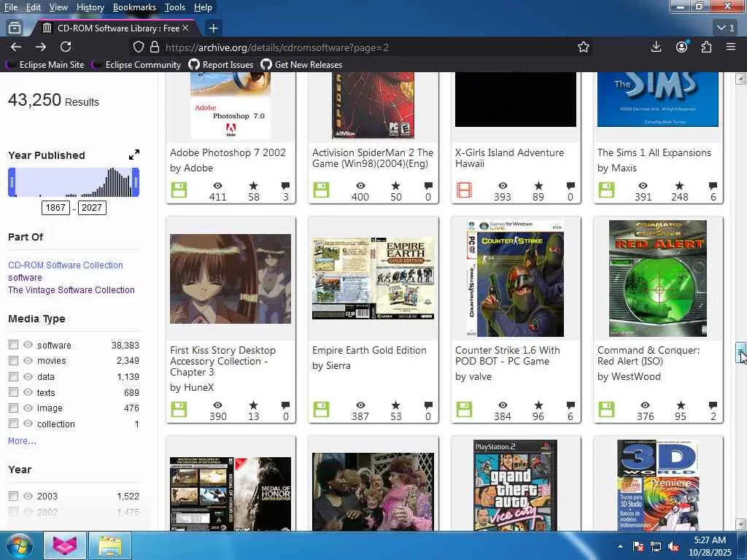
Task: Check the collection media type checkbox
Action: click(x=13, y=424)
